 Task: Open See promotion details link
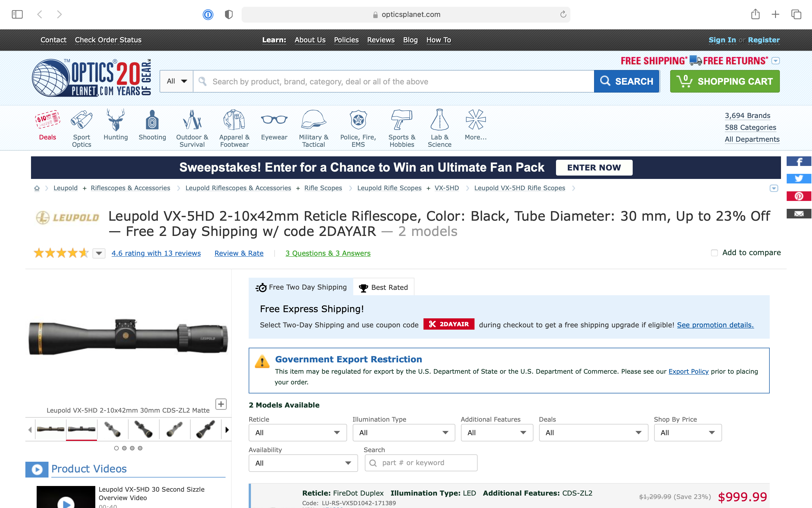pos(715,325)
